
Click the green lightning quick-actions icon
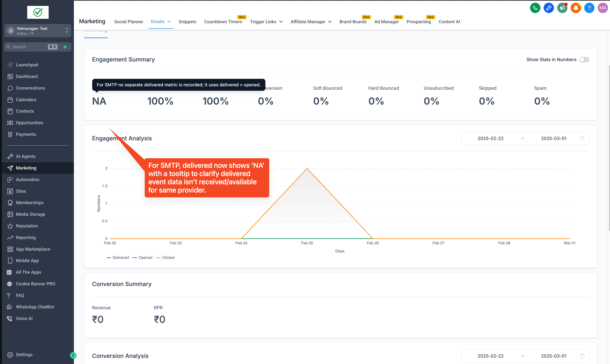(65, 47)
